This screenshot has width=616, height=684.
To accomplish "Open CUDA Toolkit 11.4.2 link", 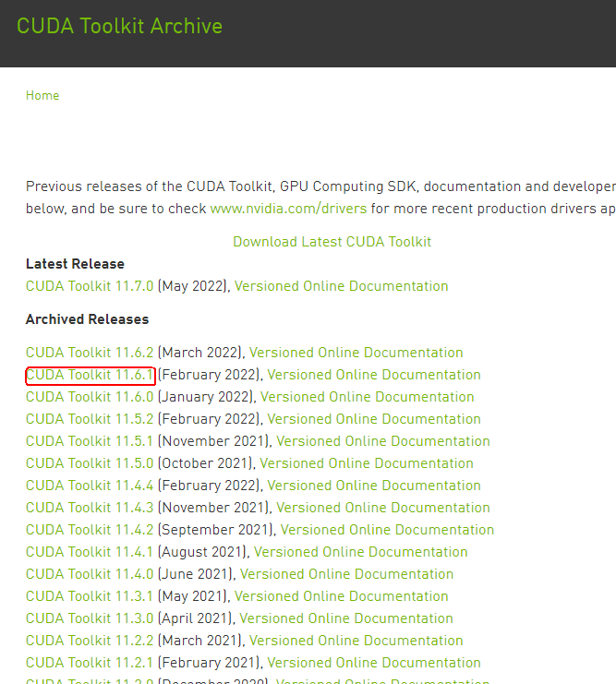I will click(x=90, y=530).
